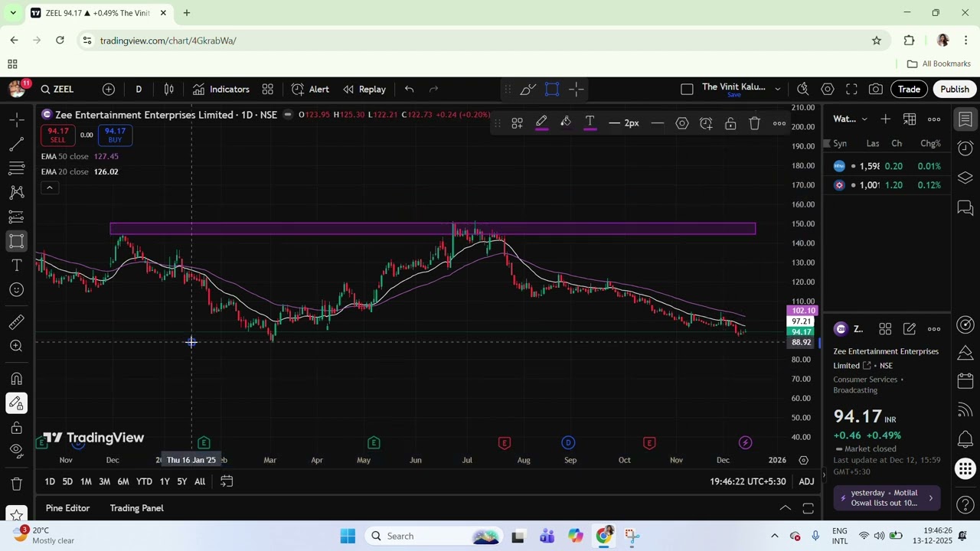980x551 pixels.
Task: Open ZEEL symbol search
Action: [57, 90]
